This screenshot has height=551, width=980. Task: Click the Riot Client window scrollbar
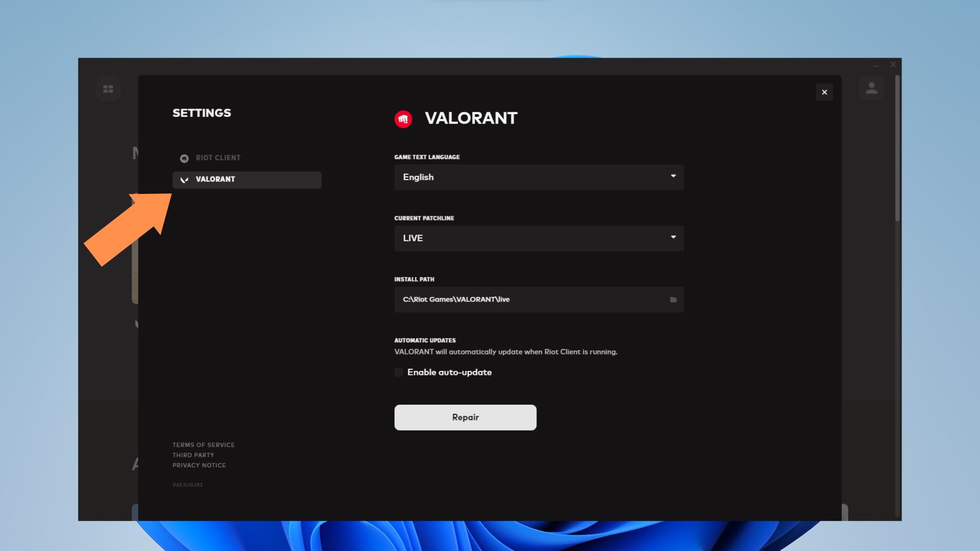(897, 148)
